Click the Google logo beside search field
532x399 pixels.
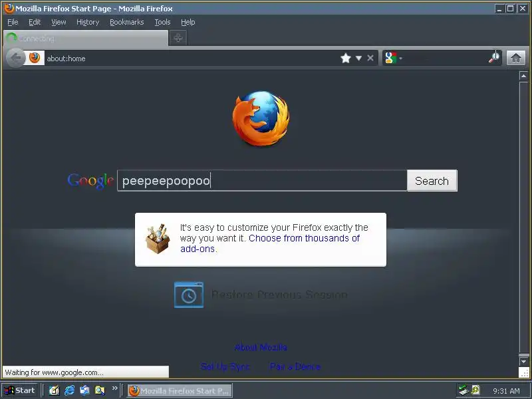(90, 181)
